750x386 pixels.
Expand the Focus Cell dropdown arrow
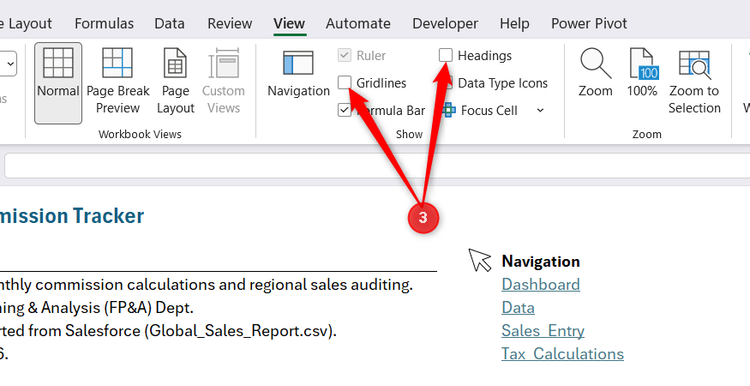540,110
